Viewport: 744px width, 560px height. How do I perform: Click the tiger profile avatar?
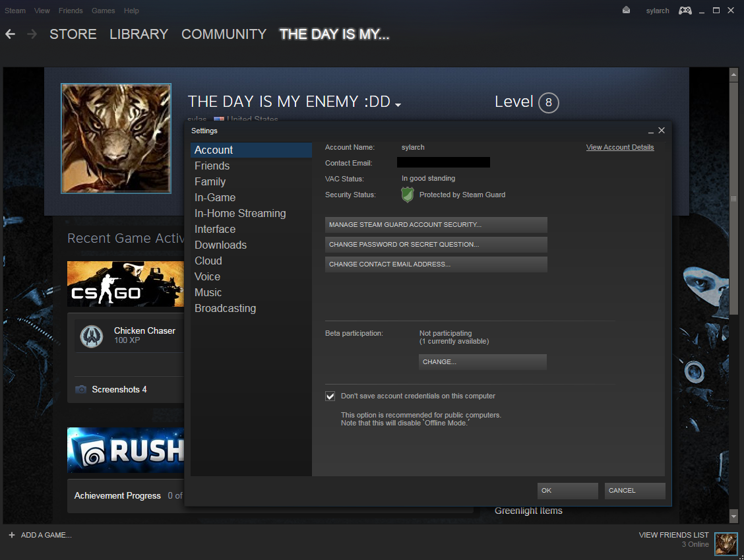coord(116,139)
